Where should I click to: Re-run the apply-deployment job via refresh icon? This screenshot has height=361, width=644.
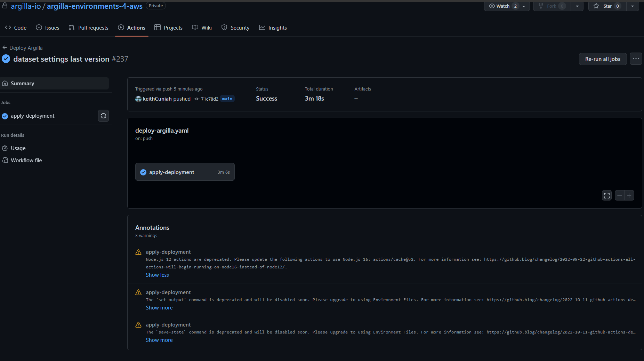103,116
